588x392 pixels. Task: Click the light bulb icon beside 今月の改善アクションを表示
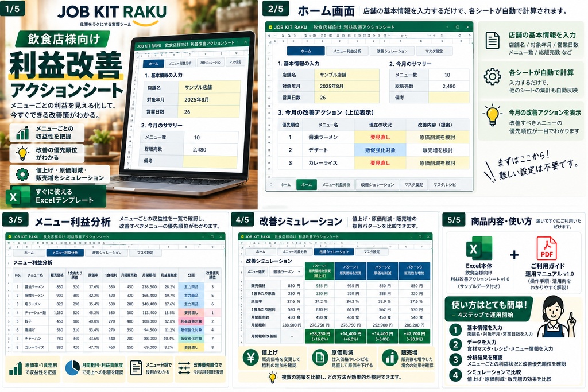click(492, 116)
